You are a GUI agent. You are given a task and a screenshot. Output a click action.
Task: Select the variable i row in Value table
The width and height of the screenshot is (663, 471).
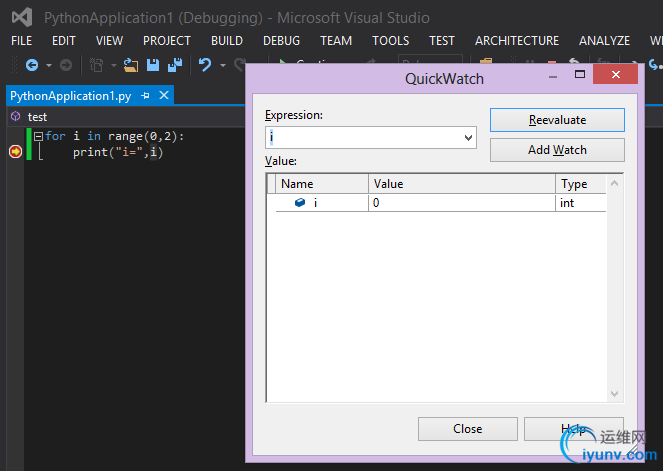tap(441, 203)
